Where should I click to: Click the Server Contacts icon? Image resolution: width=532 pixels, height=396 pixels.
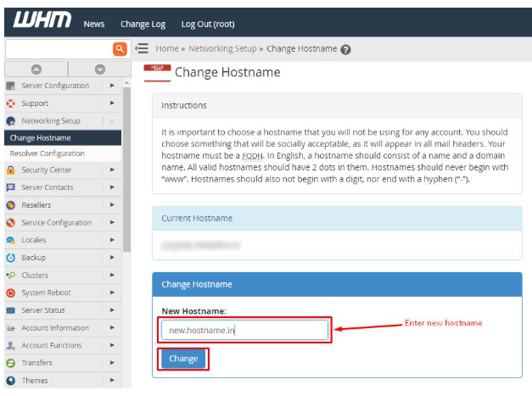(10, 187)
